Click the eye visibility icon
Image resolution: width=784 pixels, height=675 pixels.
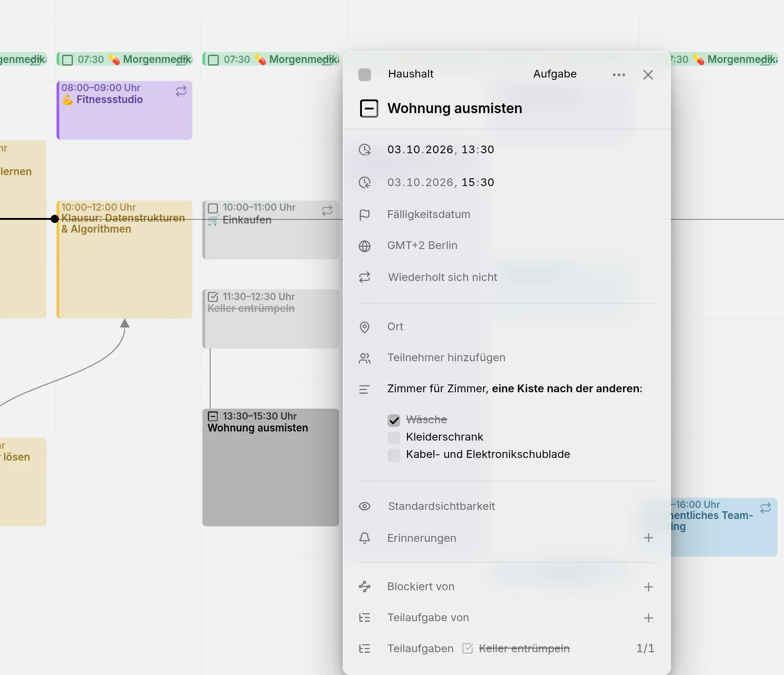[365, 506]
